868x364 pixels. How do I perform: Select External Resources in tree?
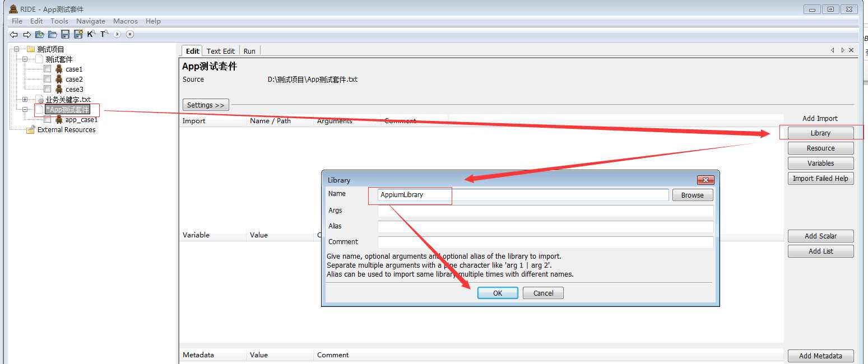66,130
